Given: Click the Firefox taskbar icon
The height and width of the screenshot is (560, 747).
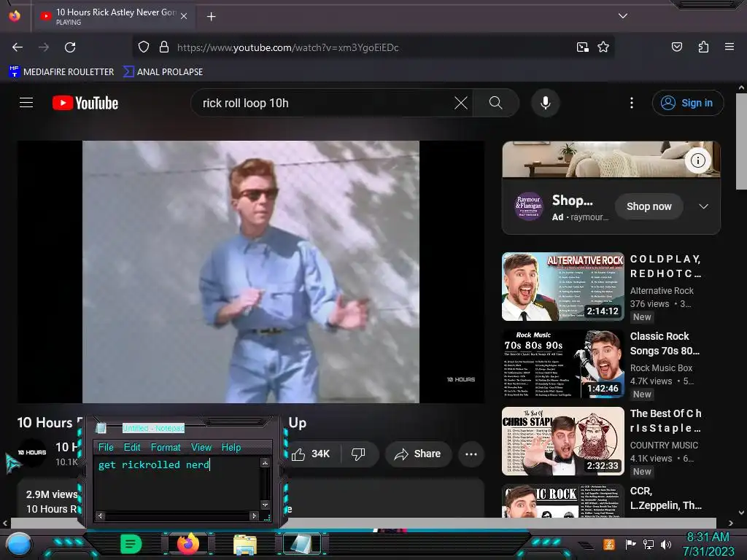Looking at the screenshot, I should pyautogui.click(x=187, y=544).
